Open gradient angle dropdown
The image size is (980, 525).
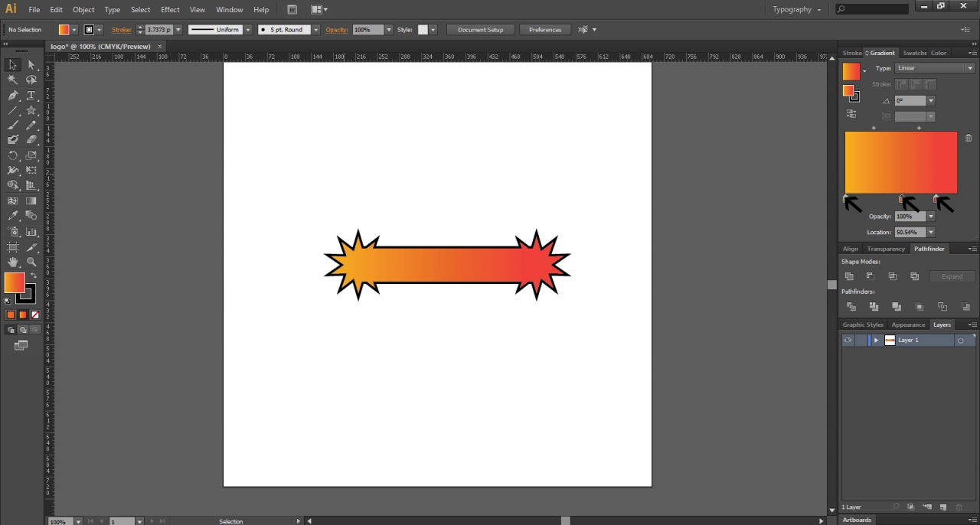(931, 101)
